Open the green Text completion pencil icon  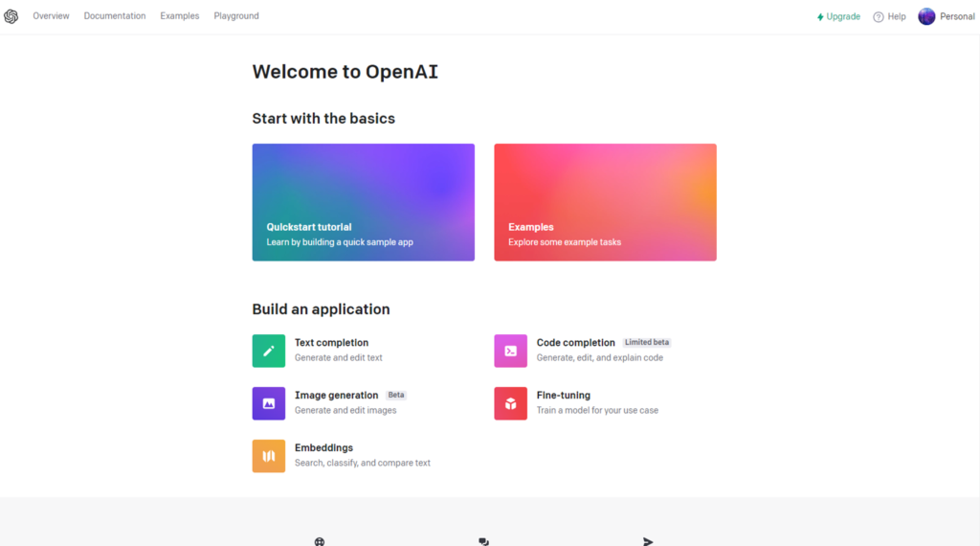coord(269,351)
